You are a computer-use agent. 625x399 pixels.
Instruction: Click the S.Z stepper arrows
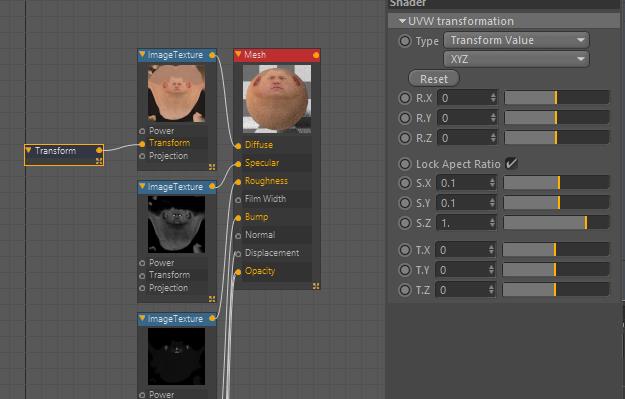pos(492,223)
